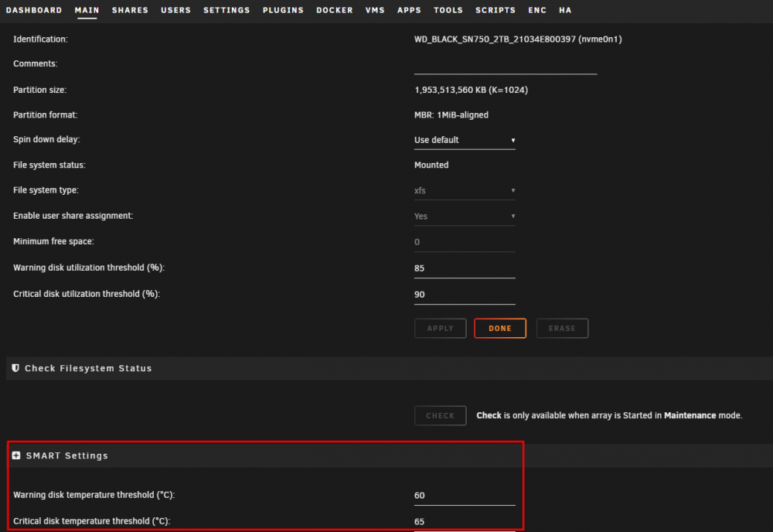Click the Comments input field
773x532 pixels.
pos(506,65)
